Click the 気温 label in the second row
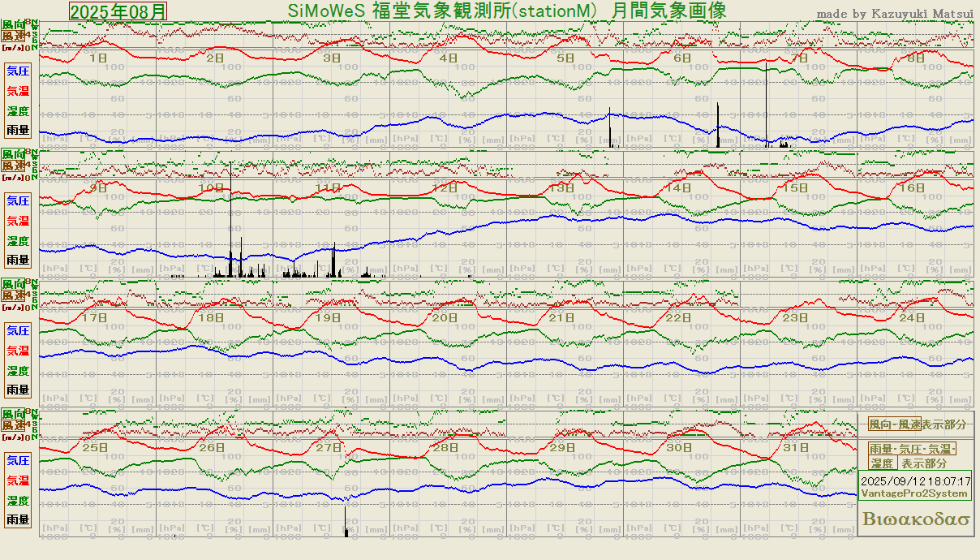The image size is (980, 560). 18,220
